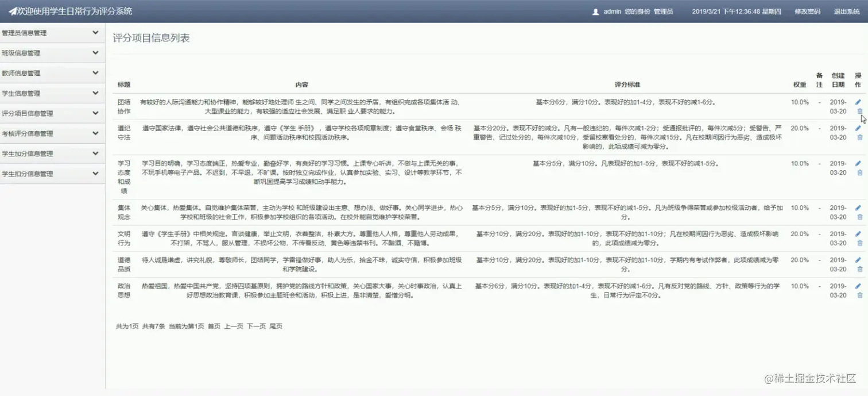The width and height of the screenshot is (868, 396).
Task: Delete the 文明行为 row with trash icon
Action: pos(859,243)
